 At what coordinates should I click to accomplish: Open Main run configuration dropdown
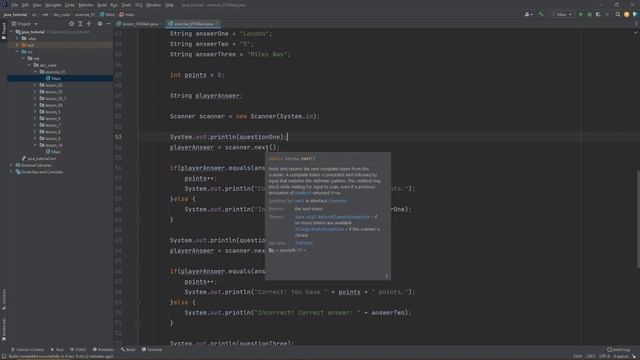coord(562,14)
